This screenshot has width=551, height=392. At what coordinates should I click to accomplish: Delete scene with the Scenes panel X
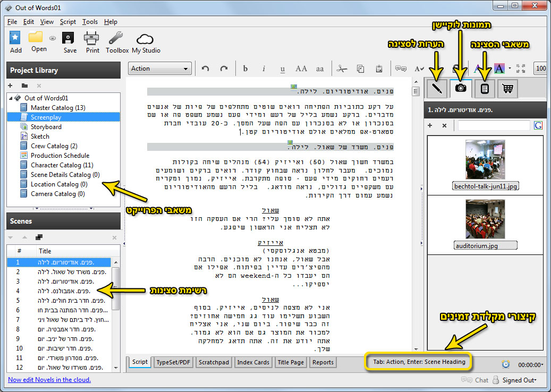pyautogui.click(x=114, y=238)
